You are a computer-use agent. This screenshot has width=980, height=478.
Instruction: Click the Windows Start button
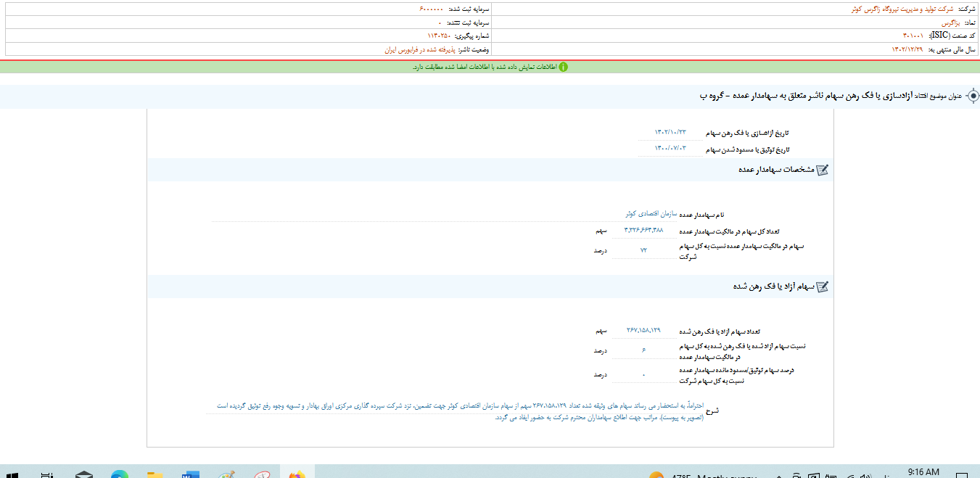tap(12, 473)
